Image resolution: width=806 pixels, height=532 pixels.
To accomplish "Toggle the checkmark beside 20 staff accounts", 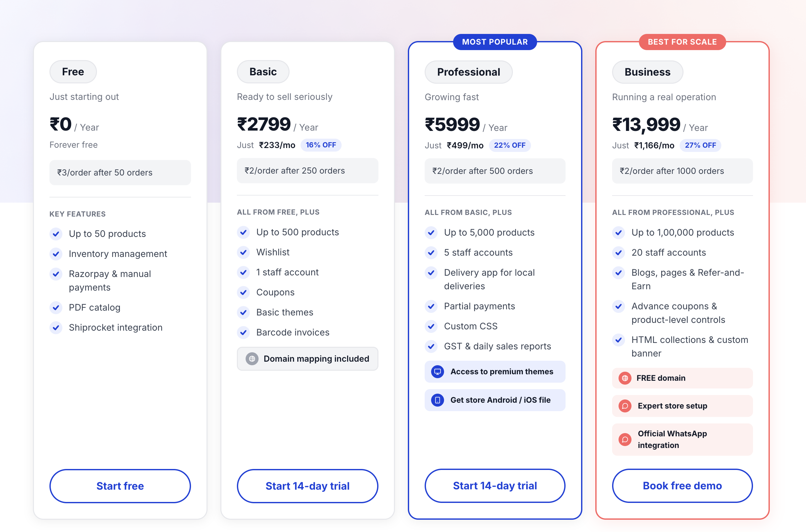I will click(619, 253).
